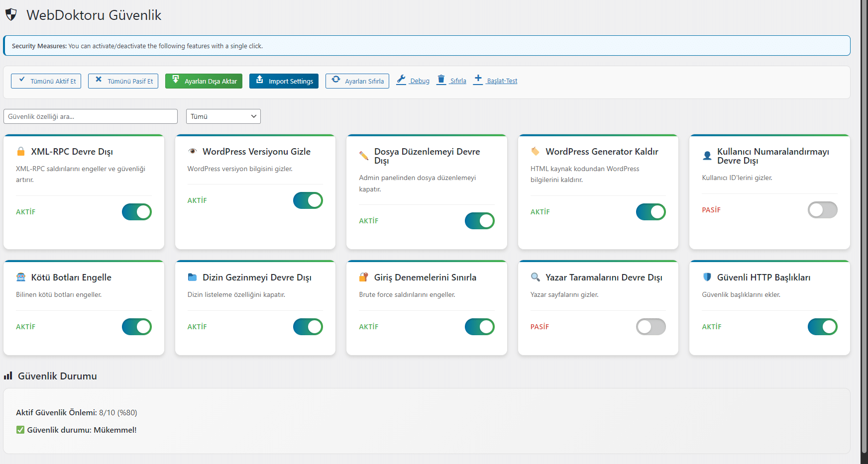868x464 pixels.
Task: Click the Brute force saldırılarını engeller description
Action: [407, 294]
